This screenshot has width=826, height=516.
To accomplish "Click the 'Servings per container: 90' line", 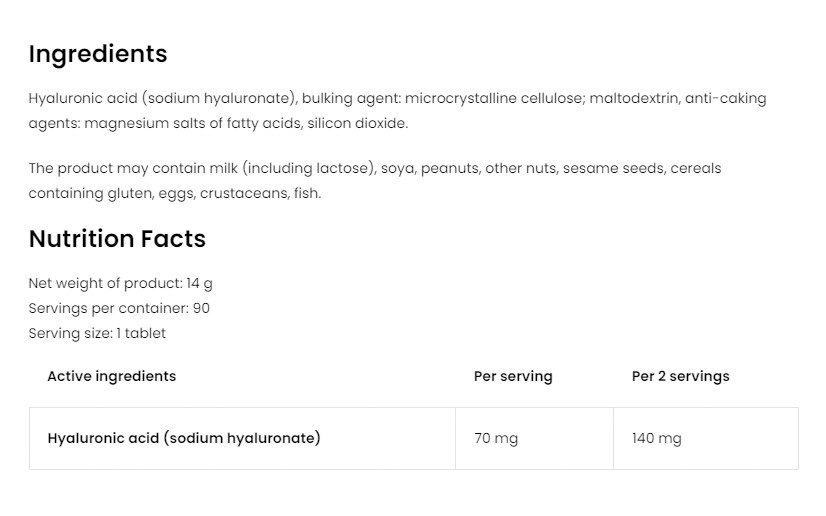I will pyautogui.click(x=119, y=309).
